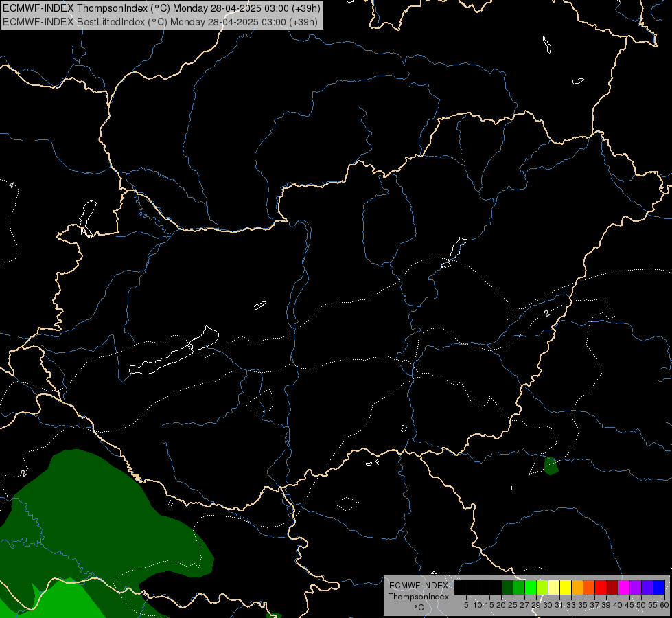Viewport: 672px width, 618px height.
Task: Click the bright green 27–29 legend swatch
Action: (x=531, y=587)
